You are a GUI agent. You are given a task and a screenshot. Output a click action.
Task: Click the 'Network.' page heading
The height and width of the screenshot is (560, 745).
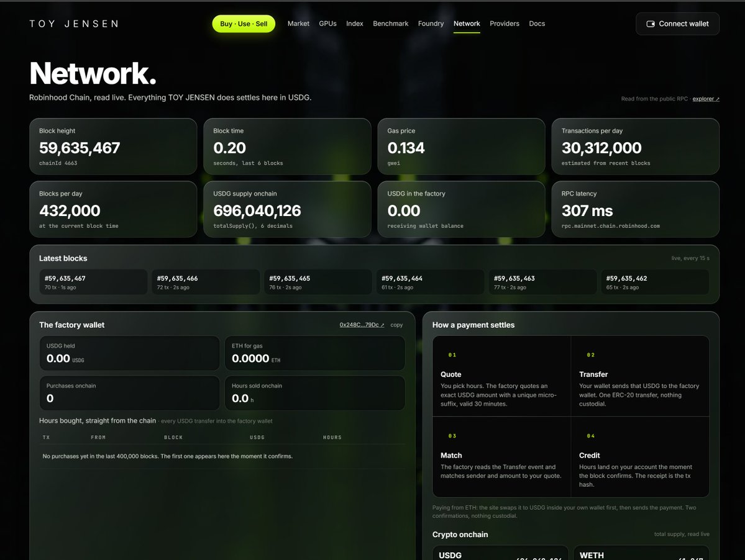(x=93, y=73)
